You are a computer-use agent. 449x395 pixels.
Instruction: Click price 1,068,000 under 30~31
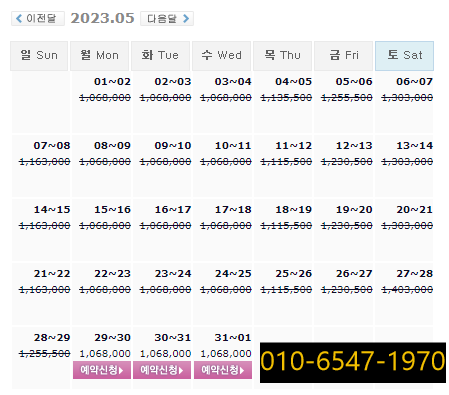coord(165,354)
